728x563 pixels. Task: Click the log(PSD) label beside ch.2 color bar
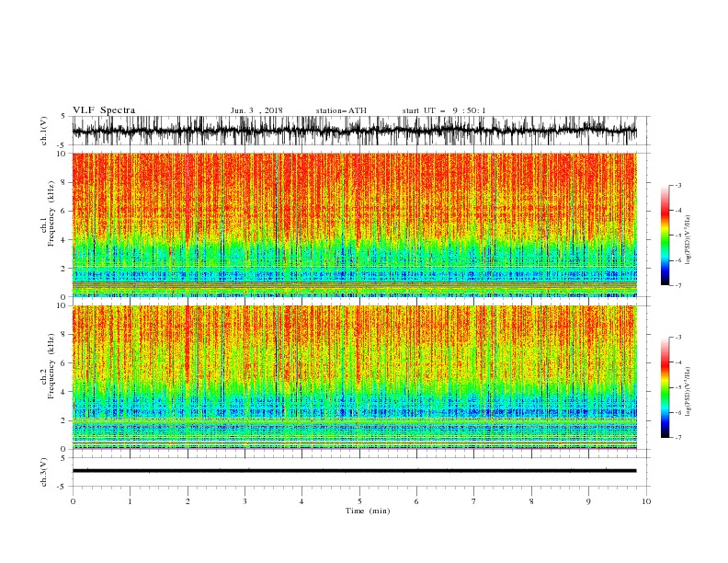pos(688,391)
